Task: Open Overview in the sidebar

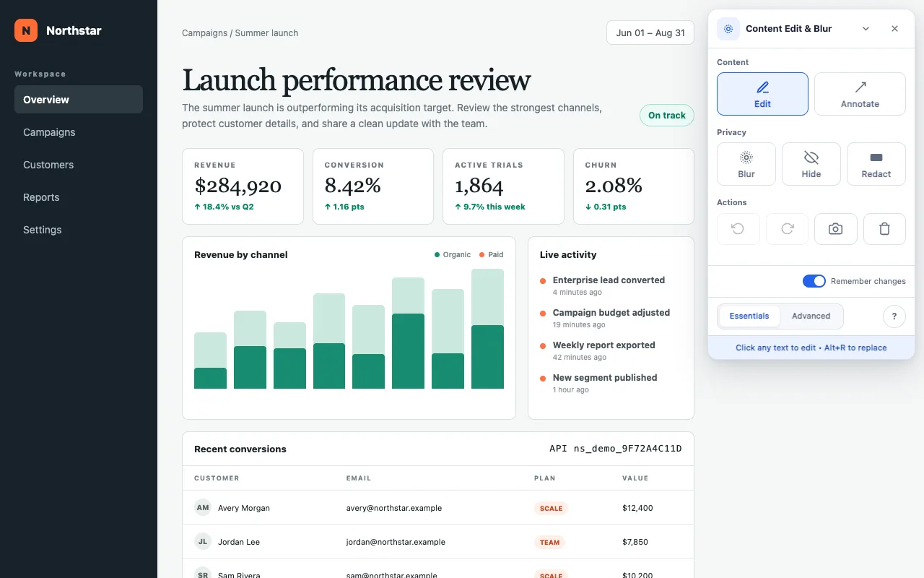Action: (79, 100)
